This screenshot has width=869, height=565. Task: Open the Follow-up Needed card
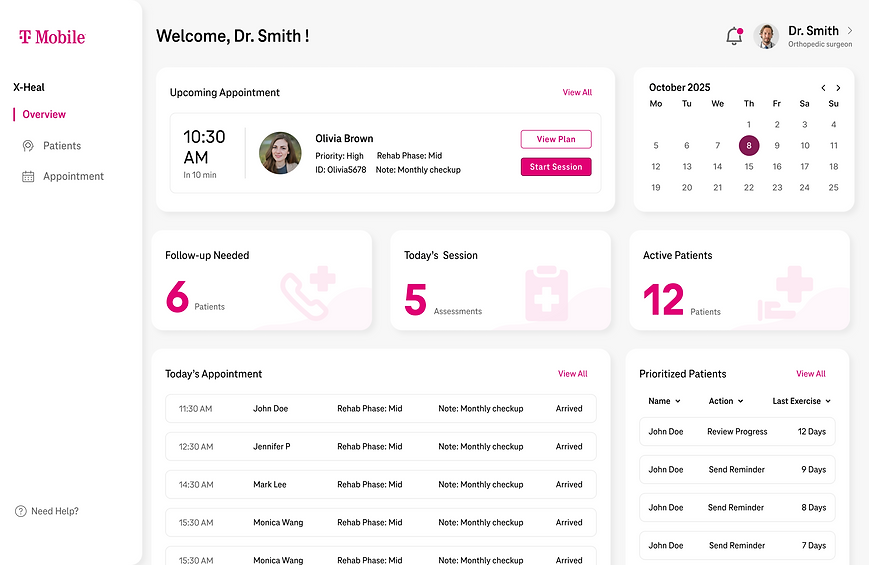[x=262, y=281]
